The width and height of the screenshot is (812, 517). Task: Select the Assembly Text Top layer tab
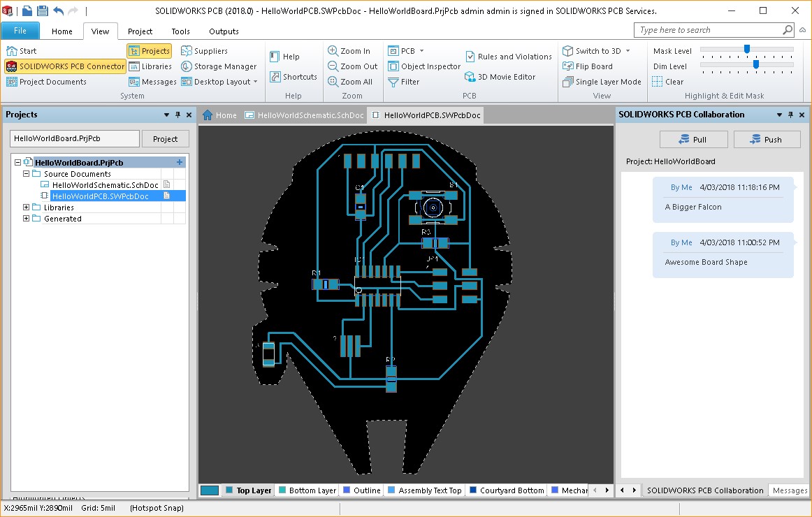pos(425,490)
